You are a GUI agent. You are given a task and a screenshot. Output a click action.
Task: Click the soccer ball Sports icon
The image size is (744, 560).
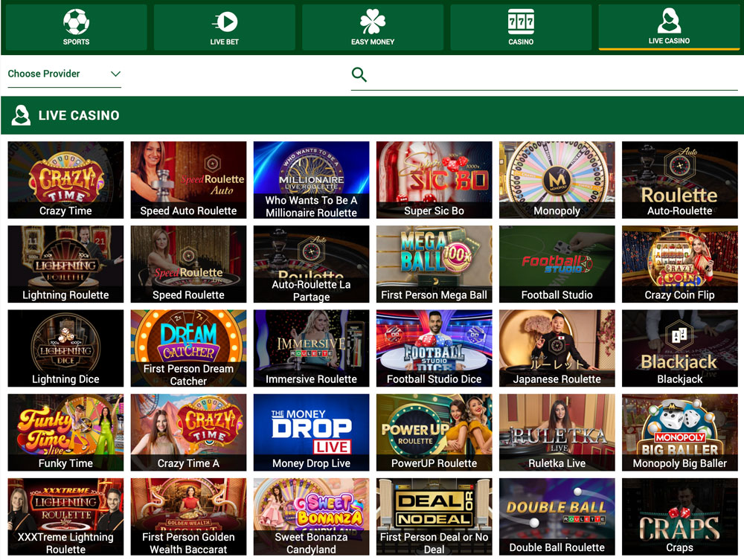coord(76,22)
